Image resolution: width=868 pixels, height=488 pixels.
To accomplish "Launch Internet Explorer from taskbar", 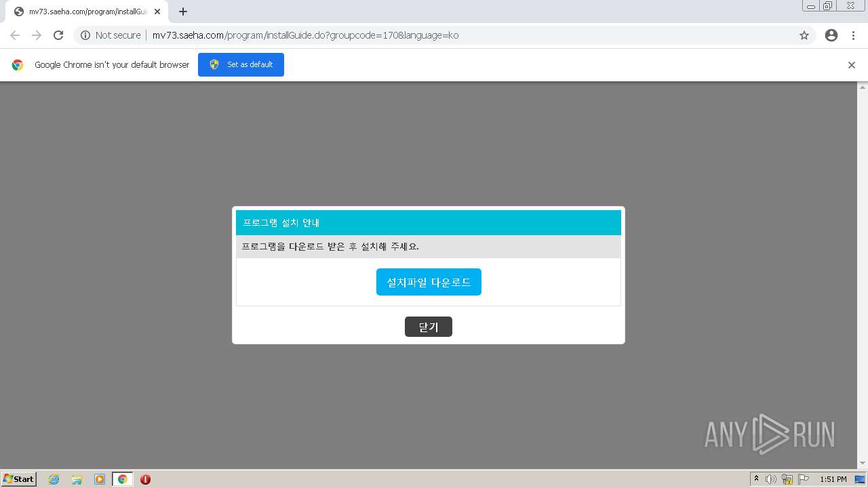I will click(54, 479).
